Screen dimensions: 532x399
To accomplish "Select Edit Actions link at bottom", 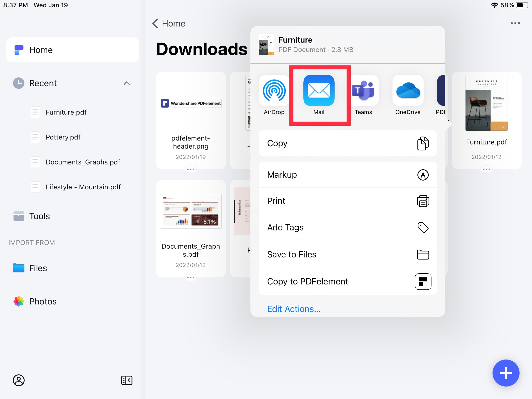I will [x=294, y=309].
